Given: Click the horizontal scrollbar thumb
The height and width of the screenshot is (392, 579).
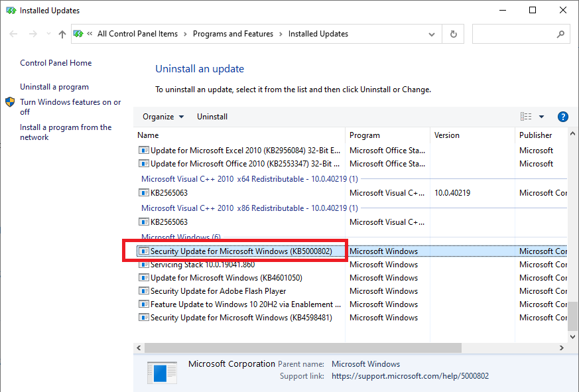Looking at the screenshot, I should tap(303, 348).
